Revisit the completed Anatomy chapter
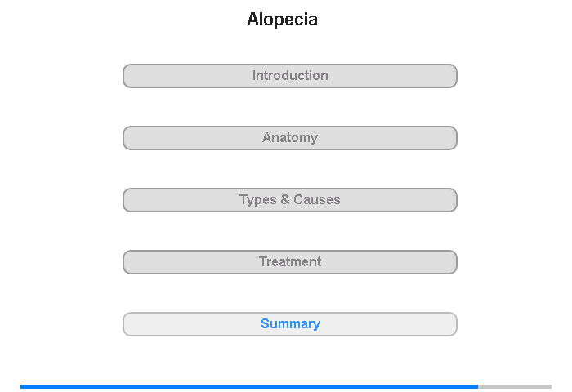Screen dimensions: 572x392 [x=290, y=138]
